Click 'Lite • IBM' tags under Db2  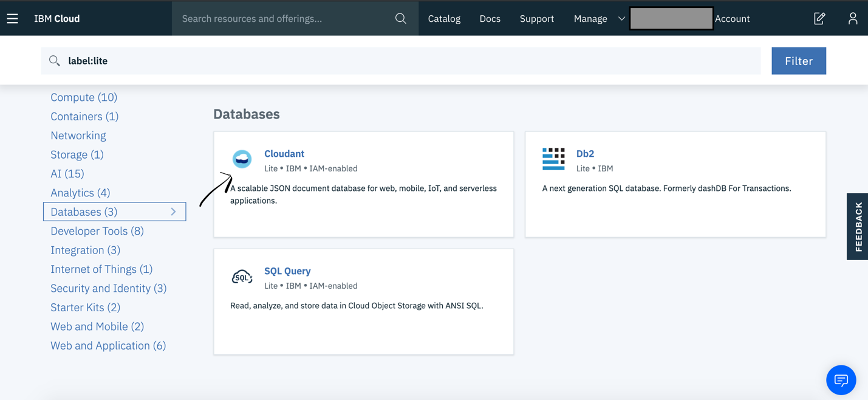[x=595, y=168]
